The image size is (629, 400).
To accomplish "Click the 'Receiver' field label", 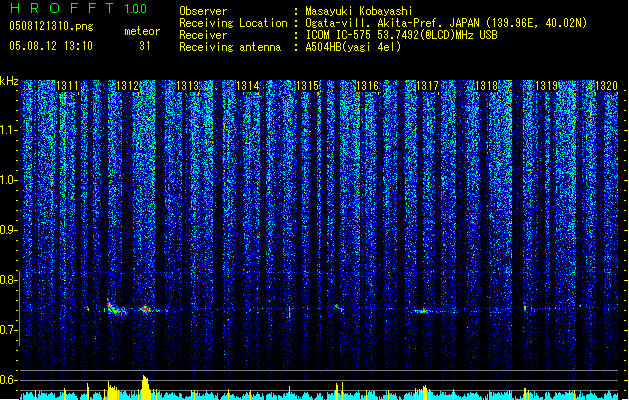I will tap(203, 35).
